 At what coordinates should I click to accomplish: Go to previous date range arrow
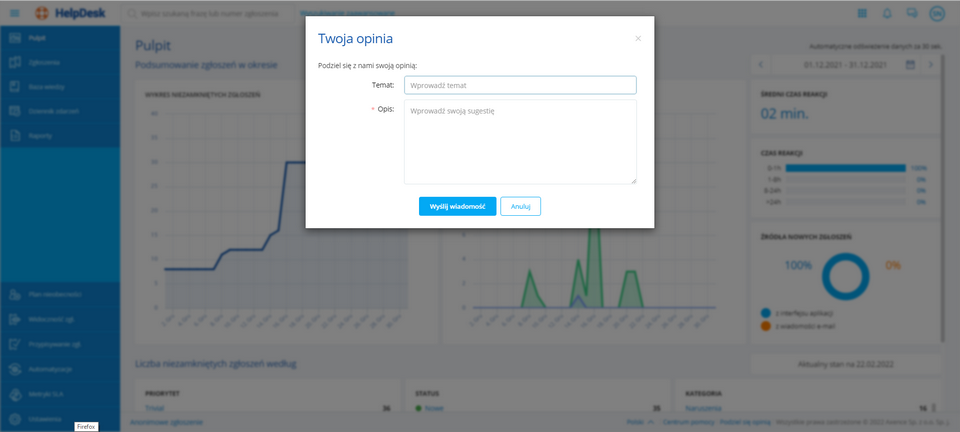tap(761, 64)
